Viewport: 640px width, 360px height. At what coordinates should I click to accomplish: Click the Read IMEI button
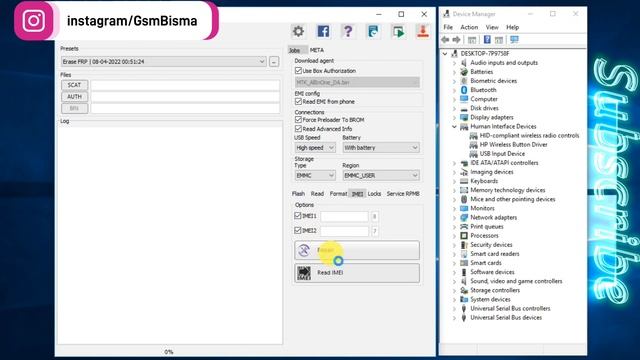click(357, 273)
